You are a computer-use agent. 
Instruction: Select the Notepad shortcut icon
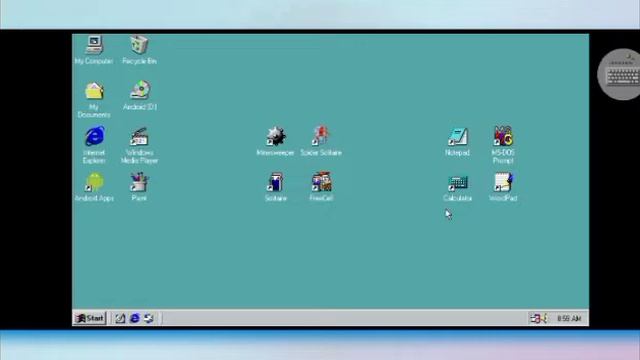(x=458, y=136)
